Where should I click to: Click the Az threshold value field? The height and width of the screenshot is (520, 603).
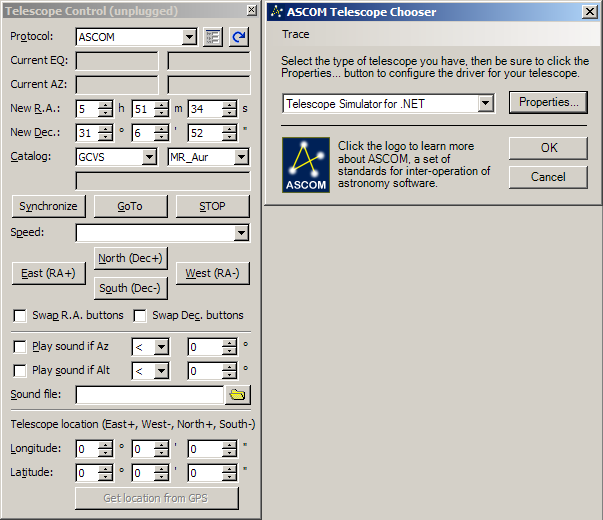pos(205,347)
